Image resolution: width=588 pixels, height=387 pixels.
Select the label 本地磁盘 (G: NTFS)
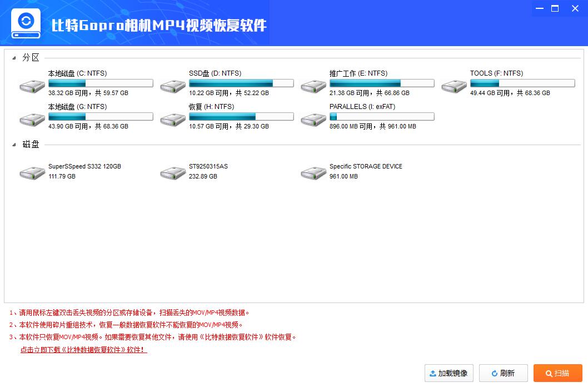78,107
